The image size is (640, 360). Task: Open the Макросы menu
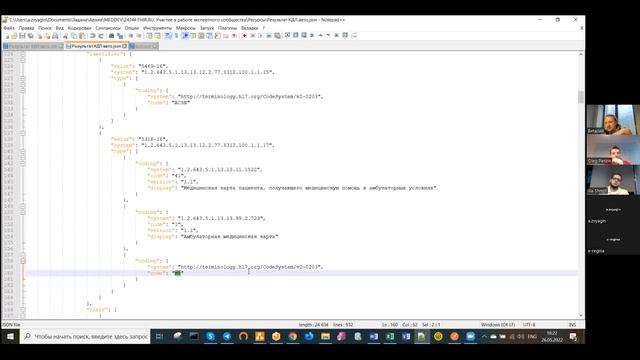(186, 28)
